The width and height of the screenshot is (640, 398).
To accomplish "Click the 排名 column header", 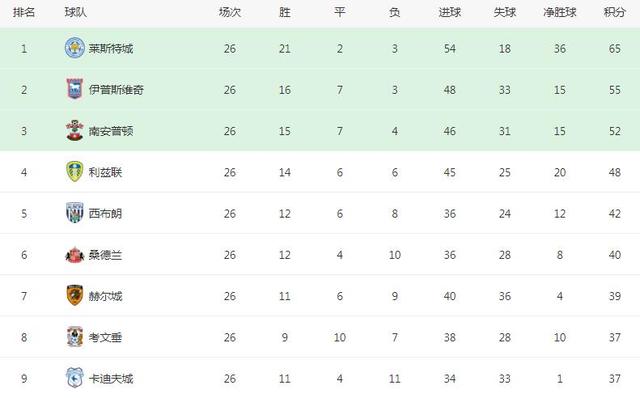I will tap(24, 12).
